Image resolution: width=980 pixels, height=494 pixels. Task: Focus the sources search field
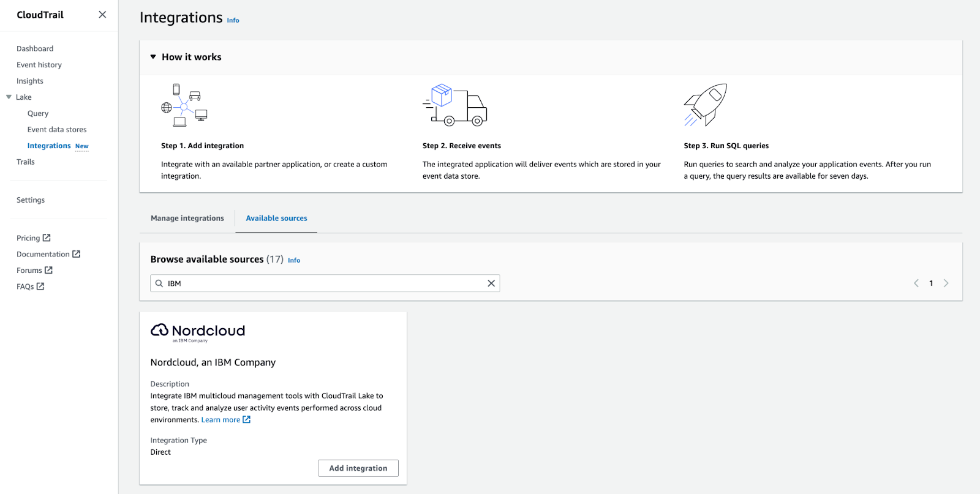[325, 283]
